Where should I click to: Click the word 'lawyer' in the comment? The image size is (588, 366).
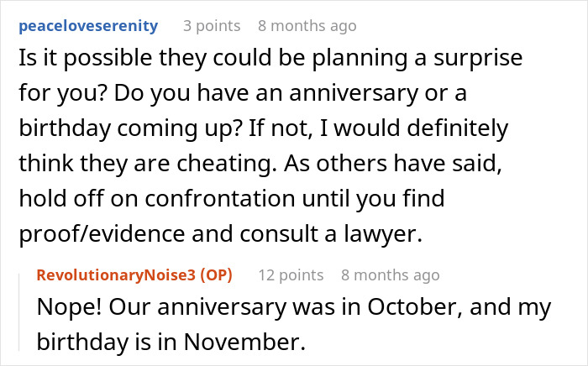click(380, 234)
